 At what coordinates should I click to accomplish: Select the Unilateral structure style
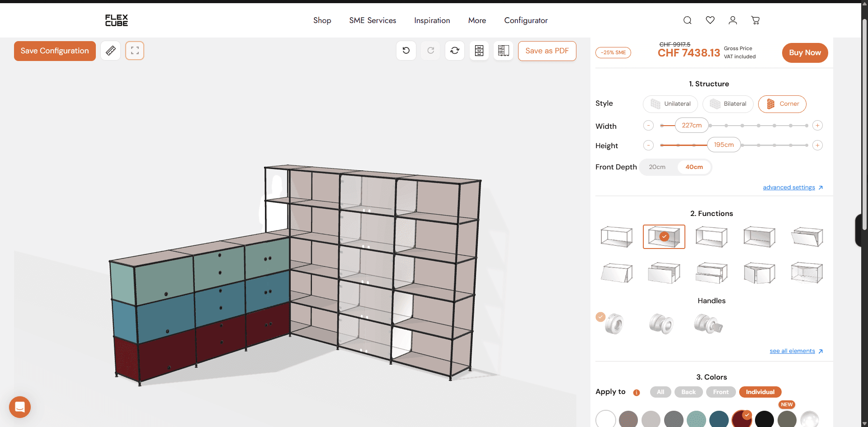pos(670,104)
